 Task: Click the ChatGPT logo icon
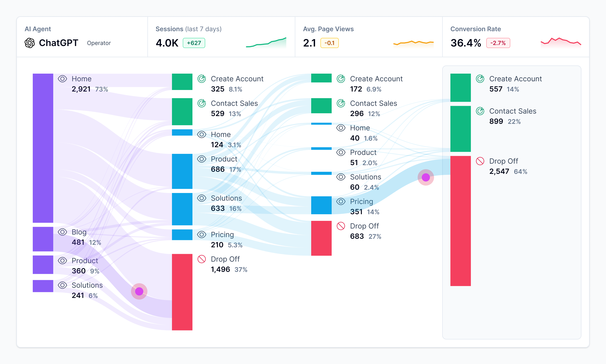click(x=30, y=43)
